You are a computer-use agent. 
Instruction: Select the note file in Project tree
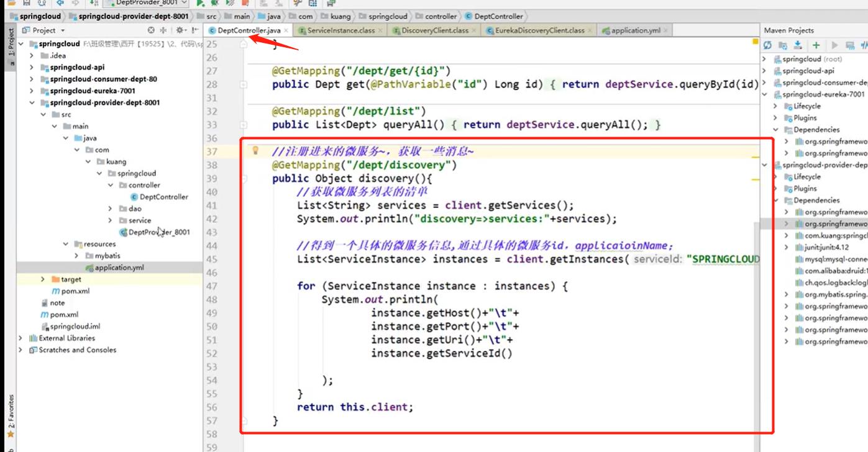[x=53, y=303]
